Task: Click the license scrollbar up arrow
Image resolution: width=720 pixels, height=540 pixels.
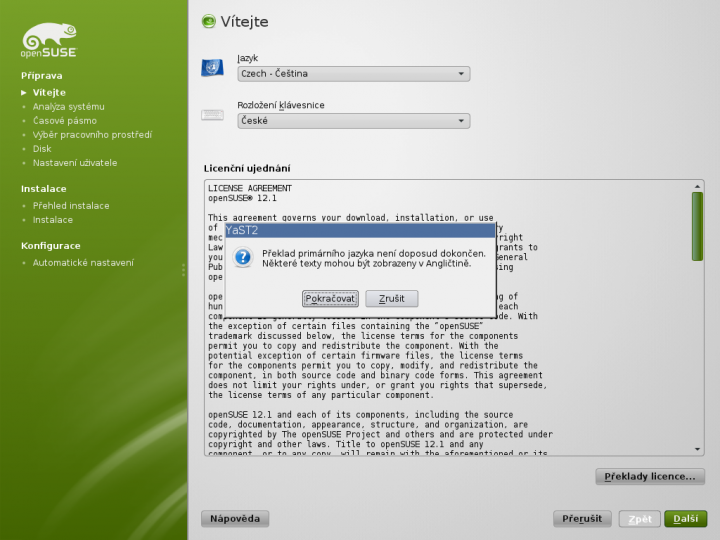Action: coord(697,186)
